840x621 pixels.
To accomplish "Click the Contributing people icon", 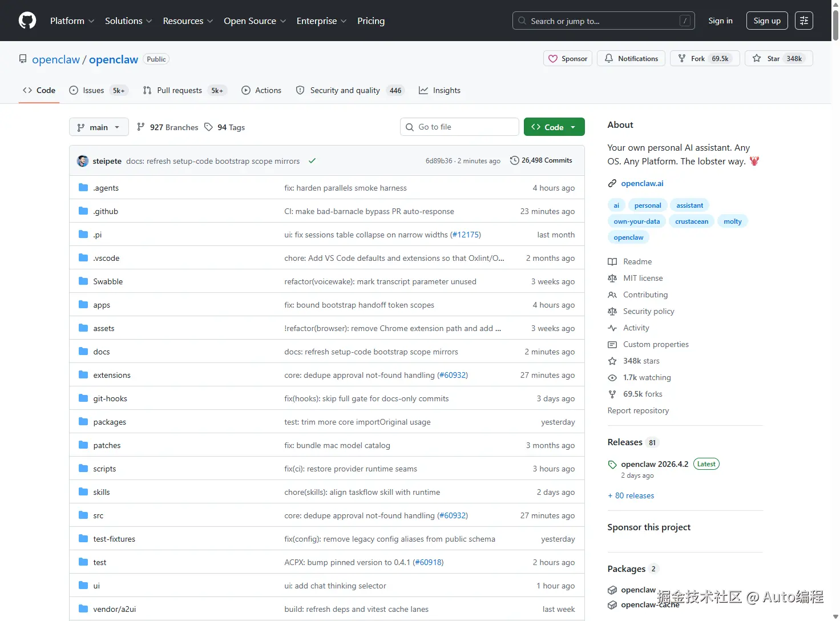I will [x=612, y=295].
